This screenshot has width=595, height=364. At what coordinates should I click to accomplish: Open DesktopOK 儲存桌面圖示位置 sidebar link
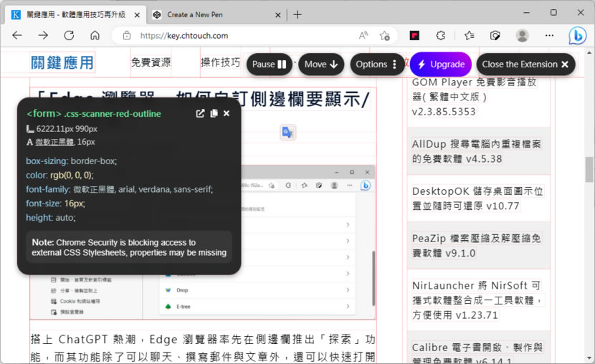tap(477, 198)
